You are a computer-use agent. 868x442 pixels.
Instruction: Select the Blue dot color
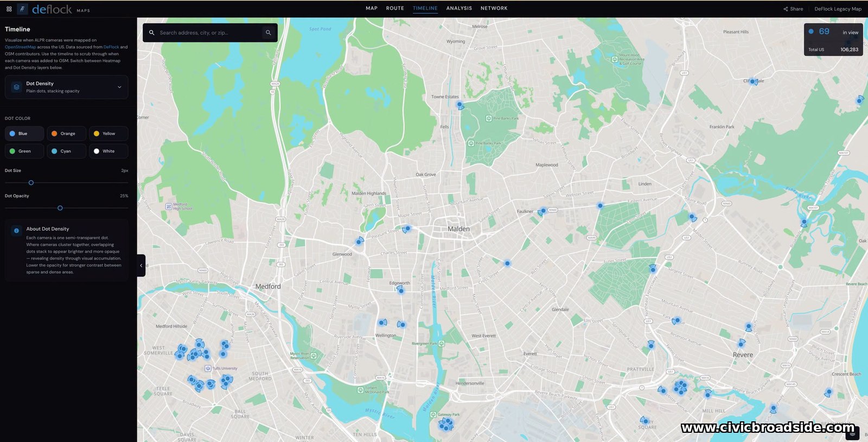click(24, 134)
